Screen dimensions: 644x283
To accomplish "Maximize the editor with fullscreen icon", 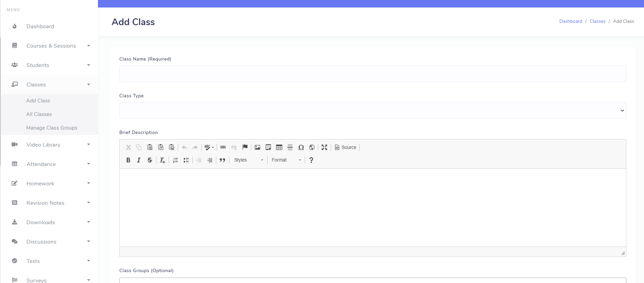I will tap(324, 147).
